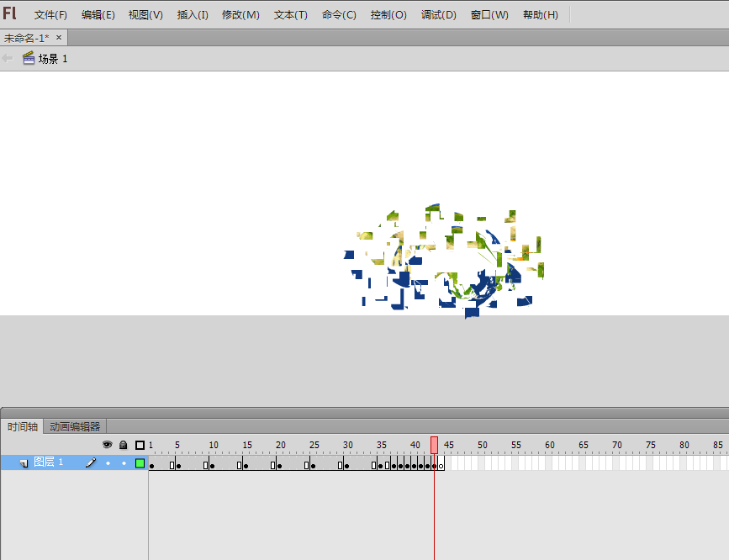This screenshot has width=729, height=560.
Task: Open the 视图(V) menu
Action: click(x=145, y=15)
